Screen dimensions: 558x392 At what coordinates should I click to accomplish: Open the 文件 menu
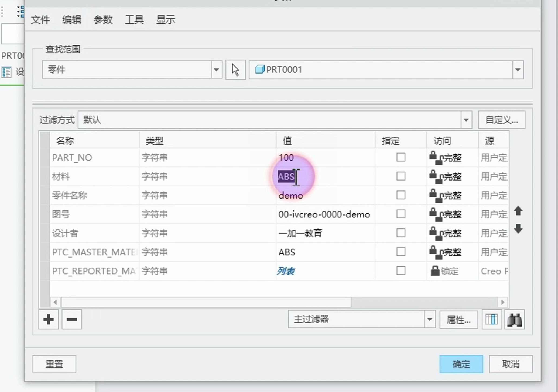coord(41,20)
